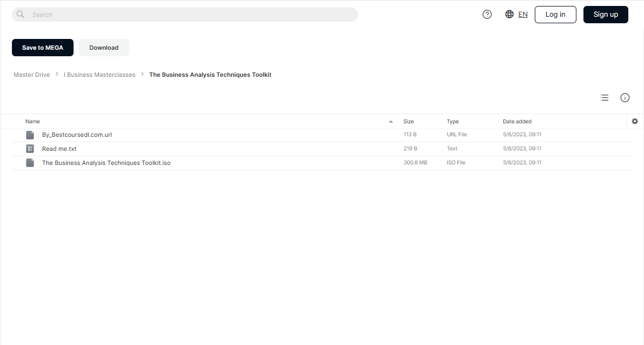The image size is (644, 345).
Task: Click the URL File type cell
Action: [457, 134]
